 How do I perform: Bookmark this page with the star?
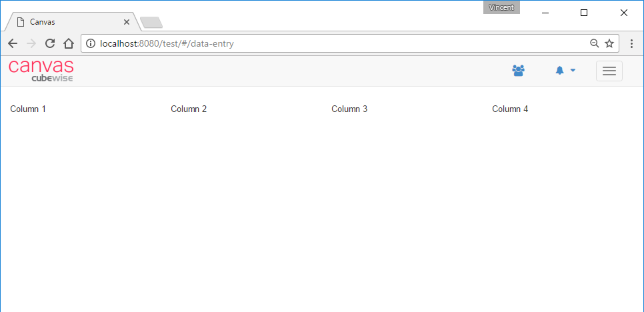609,44
